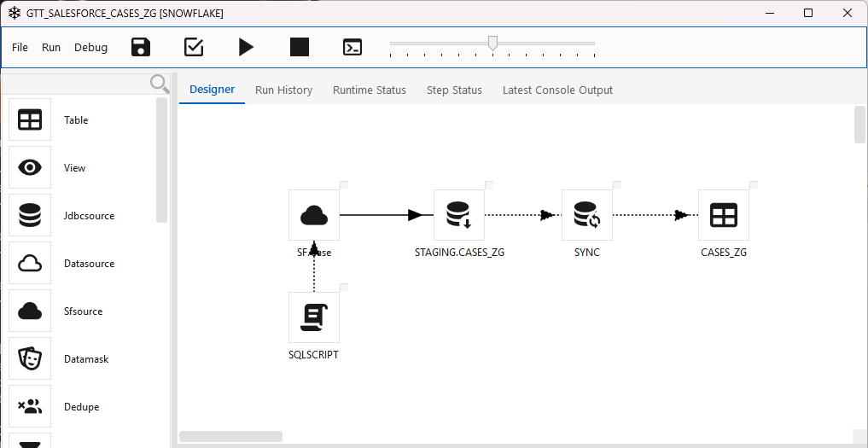Screen dimensions: 868x448
Task: Click the SQLSCRIPT scroll node on canvas
Action: [314, 317]
